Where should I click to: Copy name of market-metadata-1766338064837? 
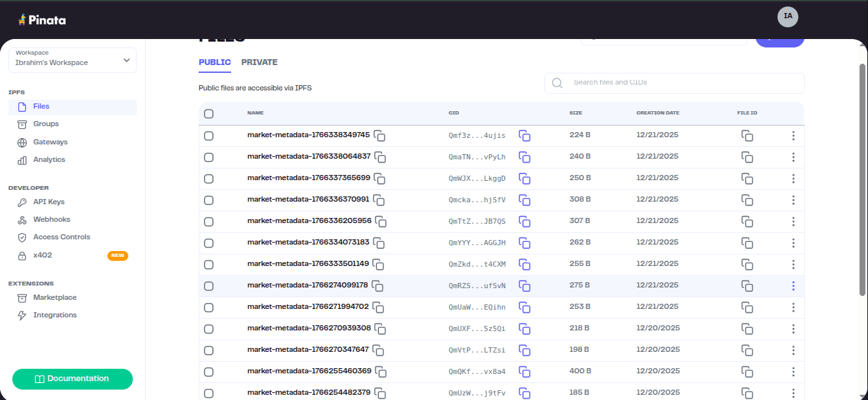click(x=381, y=157)
